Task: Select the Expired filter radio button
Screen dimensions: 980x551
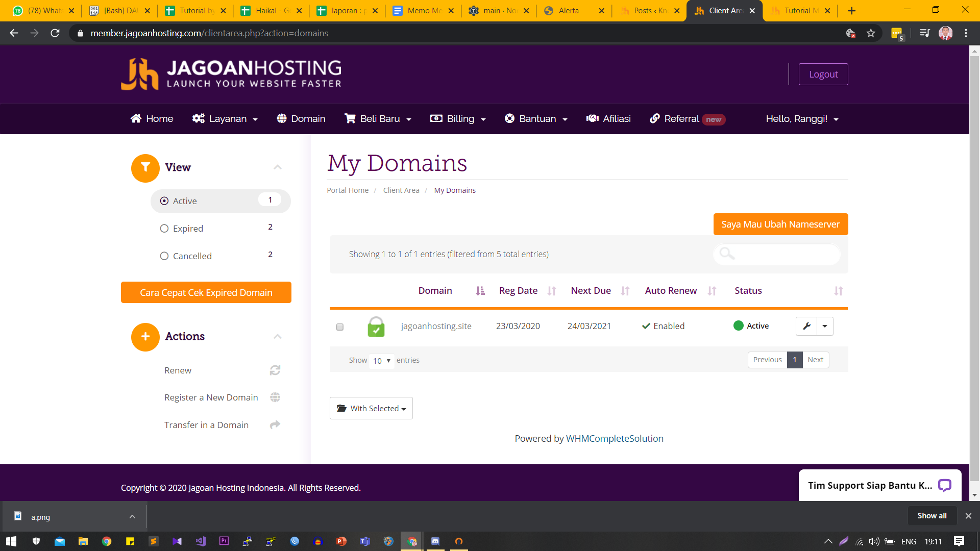Action: 164,229
